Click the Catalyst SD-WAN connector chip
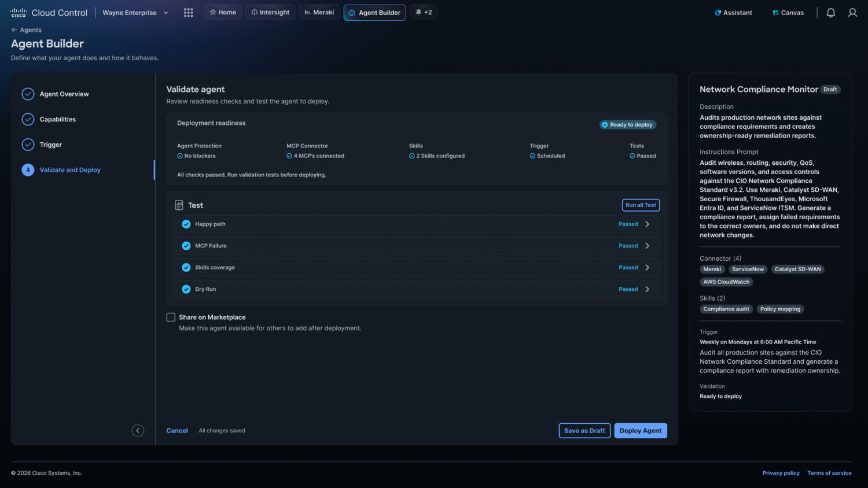Viewport: 868px width, 488px height. [798, 269]
